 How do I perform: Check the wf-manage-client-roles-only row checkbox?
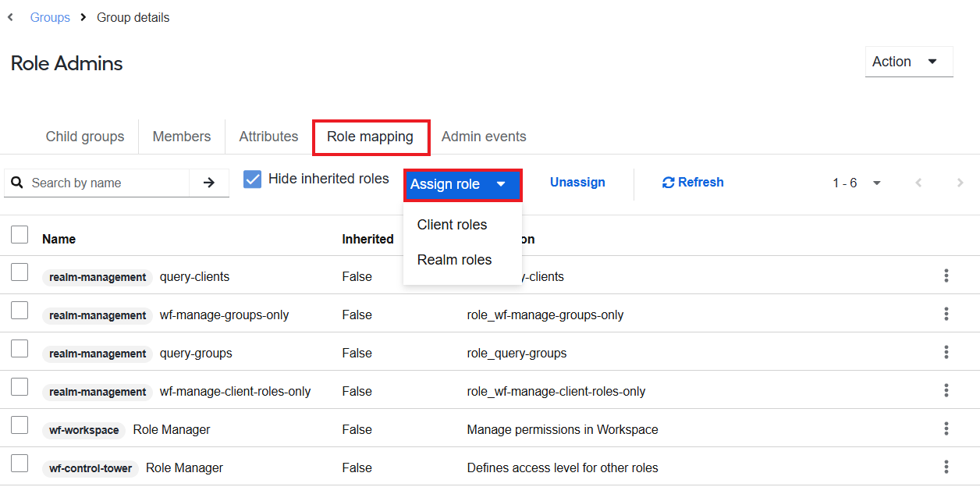(20, 387)
